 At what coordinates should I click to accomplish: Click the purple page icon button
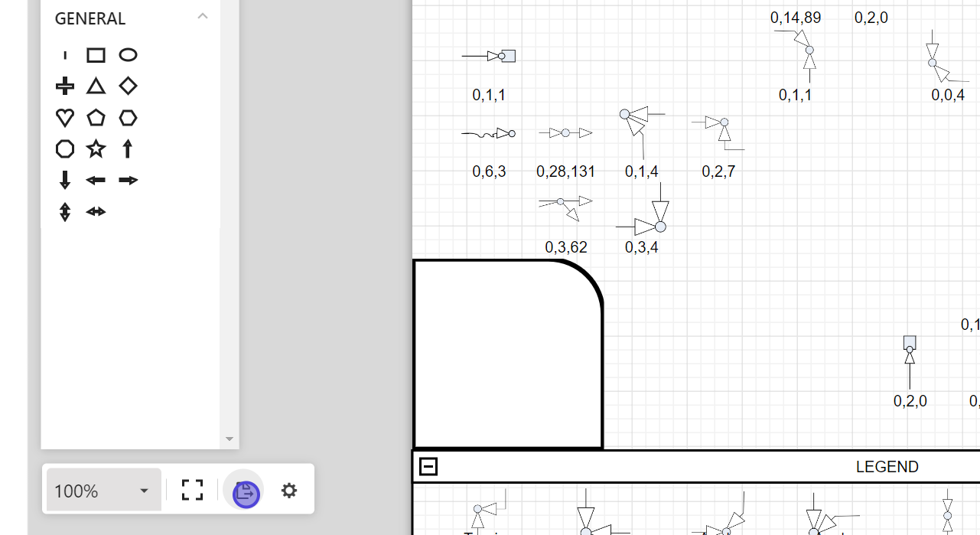coord(245,492)
